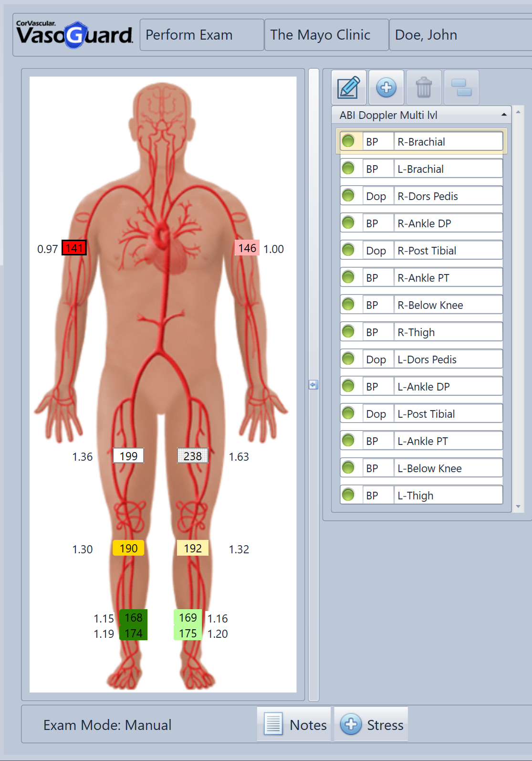The width and height of the screenshot is (532, 761).
Task: Click the edit pencil icon
Action: point(349,87)
